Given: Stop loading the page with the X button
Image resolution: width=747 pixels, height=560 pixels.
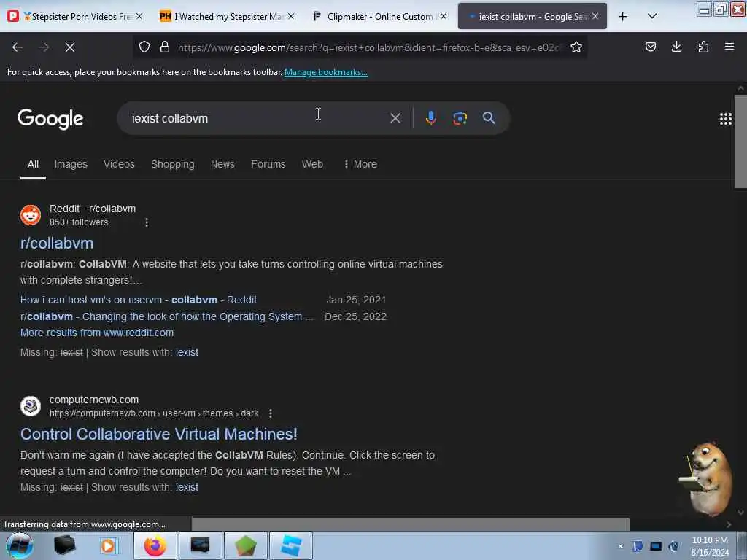Looking at the screenshot, I should pos(69,47).
